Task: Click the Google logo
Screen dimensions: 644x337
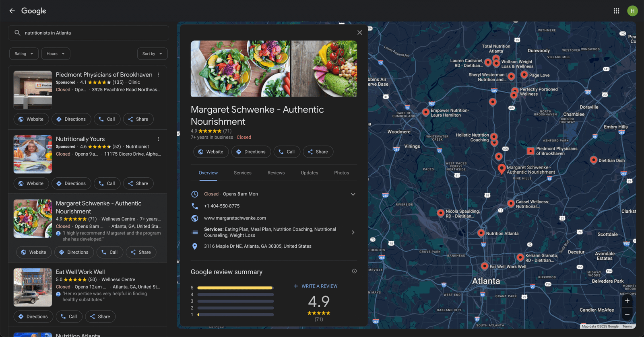Action: [34, 11]
